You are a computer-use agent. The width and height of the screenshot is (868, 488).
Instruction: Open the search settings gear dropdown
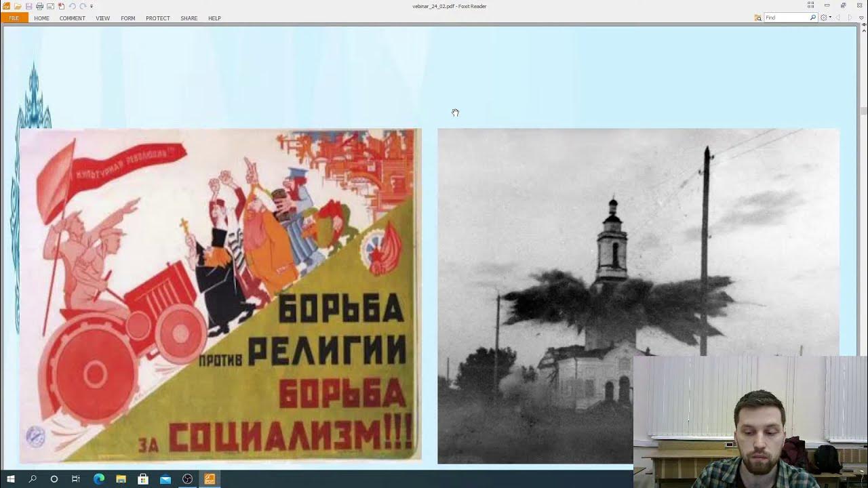[825, 18]
